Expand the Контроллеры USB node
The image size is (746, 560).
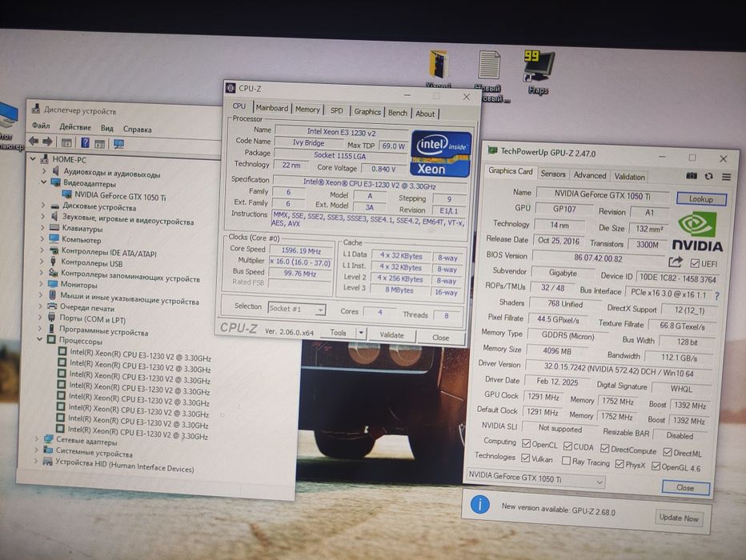coord(42,262)
